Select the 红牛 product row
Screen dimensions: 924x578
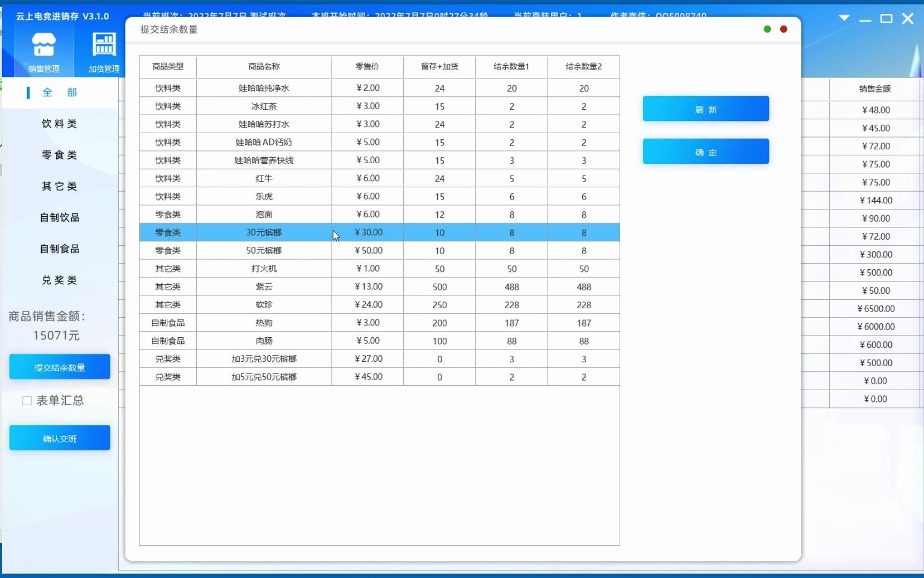[380, 179]
